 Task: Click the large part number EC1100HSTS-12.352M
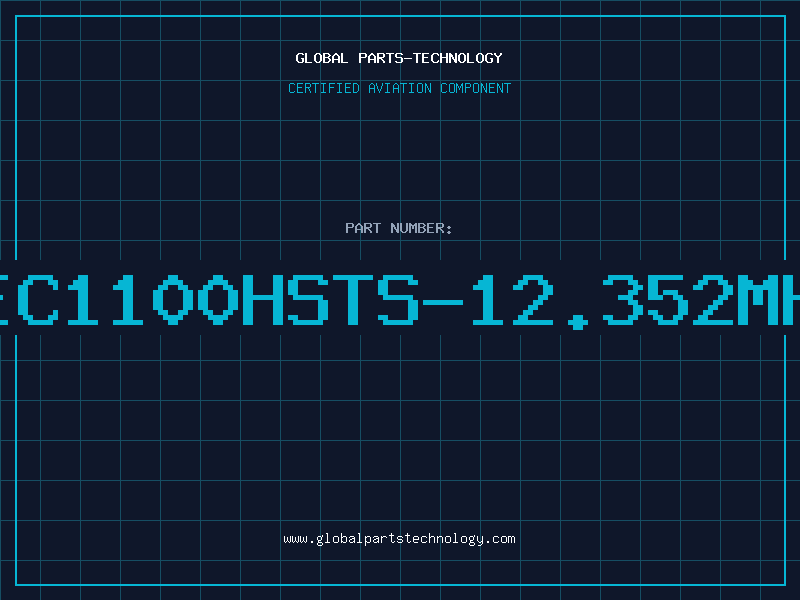click(x=400, y=301)
